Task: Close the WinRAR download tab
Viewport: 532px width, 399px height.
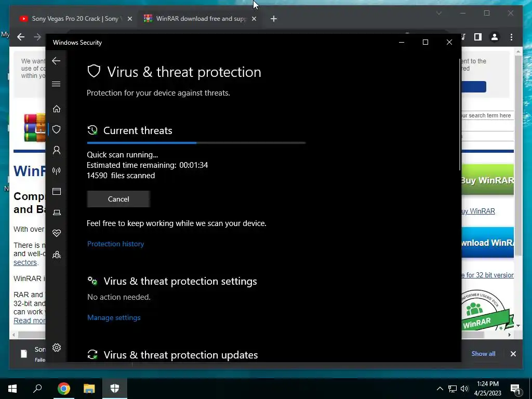Action: (254, 19)
